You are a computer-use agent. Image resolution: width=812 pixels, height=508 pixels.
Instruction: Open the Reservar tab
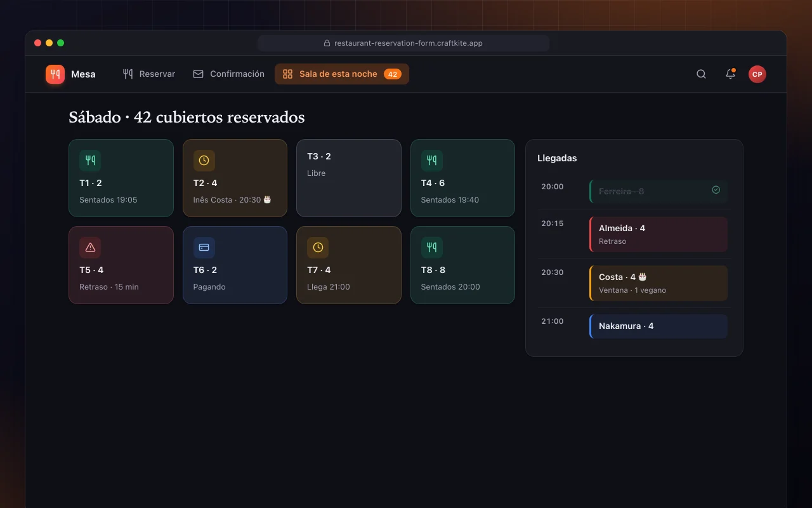coord(149,74)
